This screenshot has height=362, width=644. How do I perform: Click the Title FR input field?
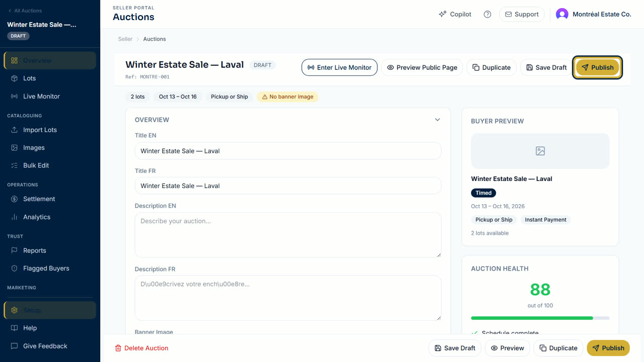click(x=288, y=186)
